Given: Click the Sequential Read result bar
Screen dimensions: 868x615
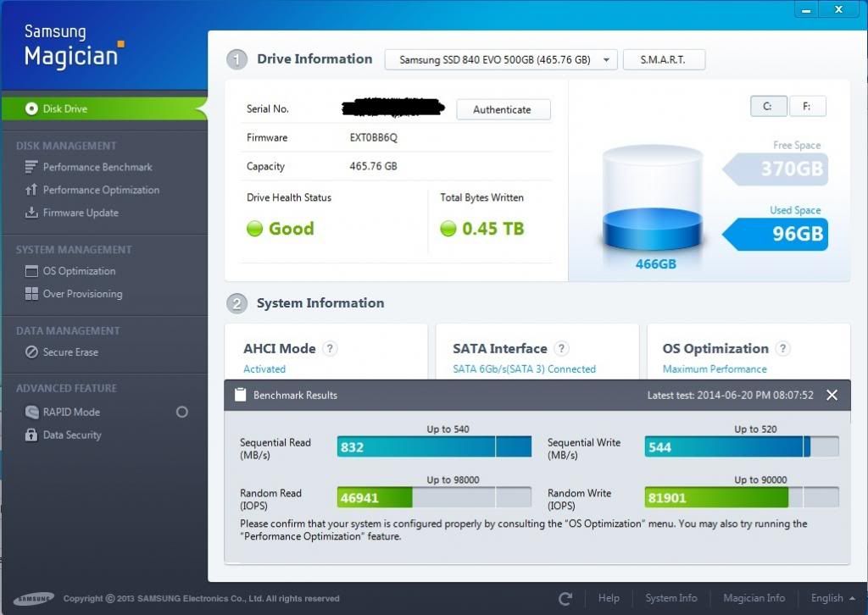Looking at the screenshot, I should pos(434,447).
